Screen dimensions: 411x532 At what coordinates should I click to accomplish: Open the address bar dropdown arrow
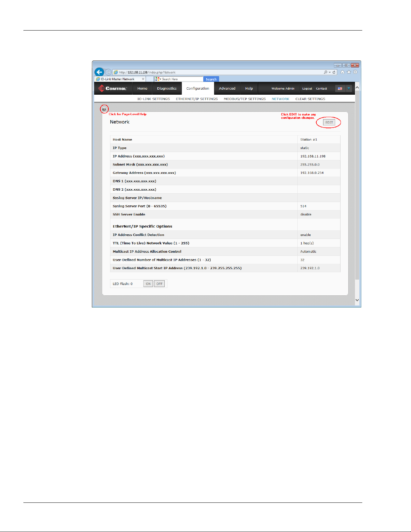(330, 72)
